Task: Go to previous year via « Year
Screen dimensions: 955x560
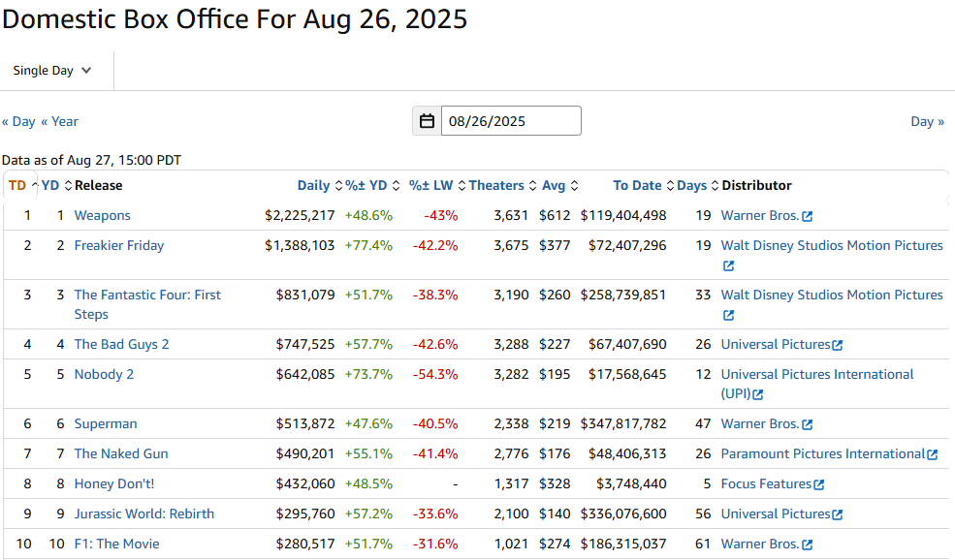Action: click(60, 122)
